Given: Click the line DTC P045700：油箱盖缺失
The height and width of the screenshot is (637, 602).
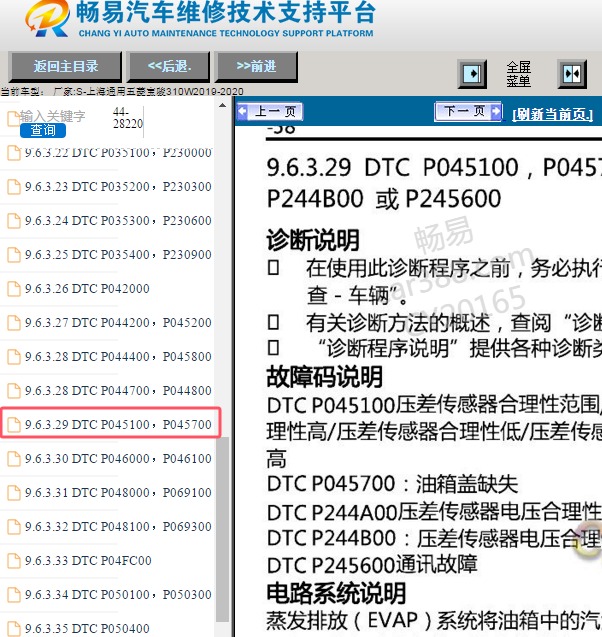Looking at the screenshot, I should (x=392, y=484).
